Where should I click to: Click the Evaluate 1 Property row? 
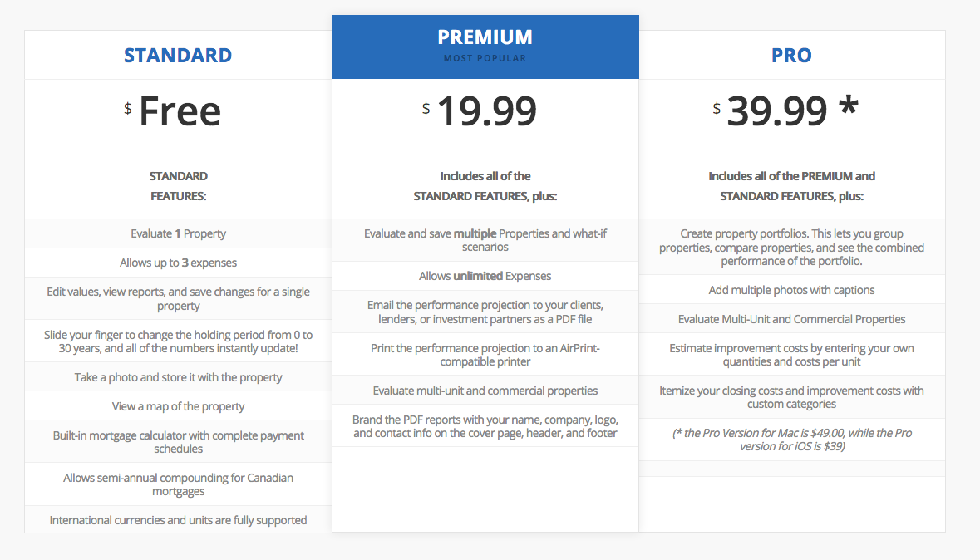[x=178, y=233]
